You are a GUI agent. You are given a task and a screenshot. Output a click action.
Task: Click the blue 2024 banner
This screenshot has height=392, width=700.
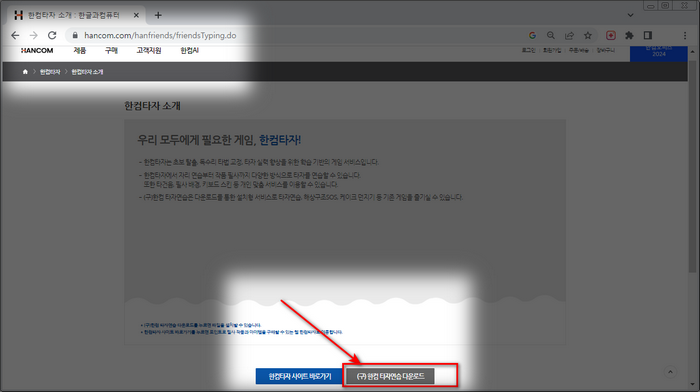pos(658,53)
